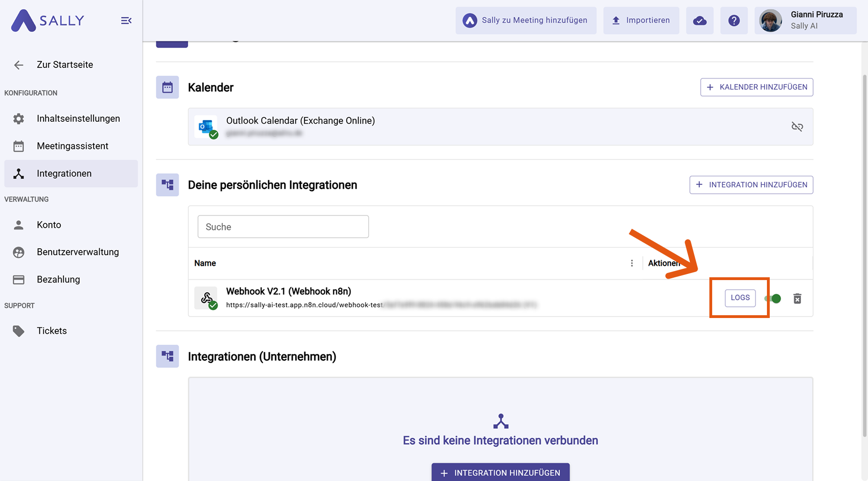The height and width of the screenshot is (481, 868).
Task: Click the Importieren button
Action: [x=641, y=21]
